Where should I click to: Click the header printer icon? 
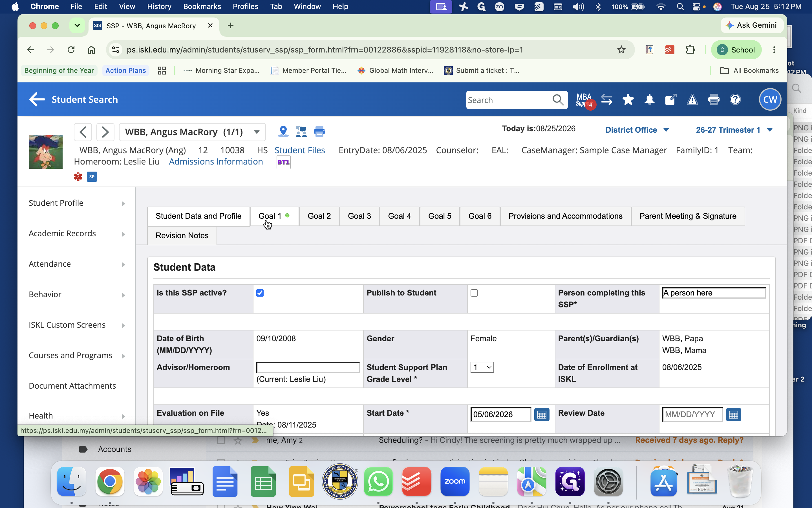(x=714, y=99)
